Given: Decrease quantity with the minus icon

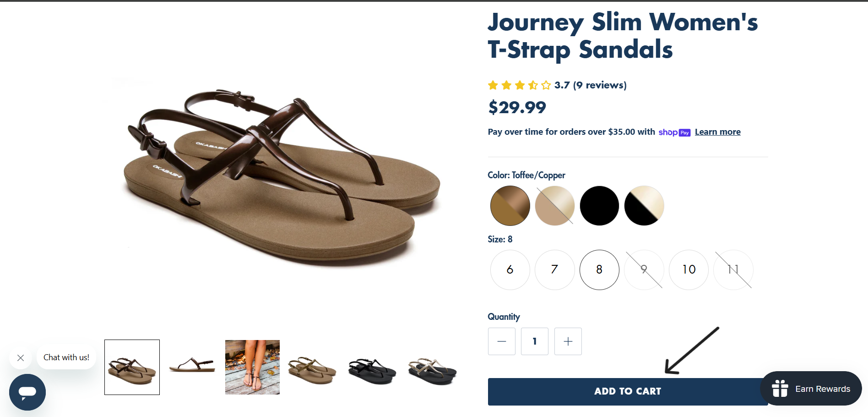Looking at the screenshot, I should coord(502,341).
